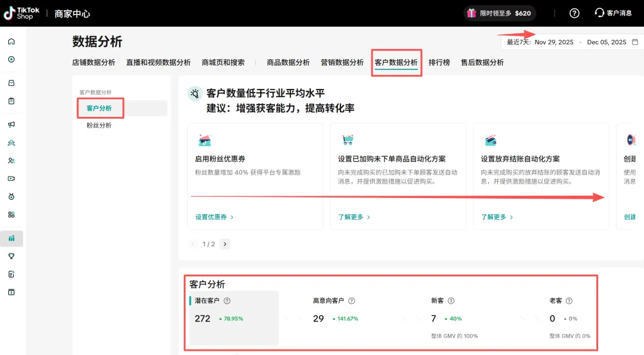Switch to 售后数据分析 tab

click(x=482, y=63)
